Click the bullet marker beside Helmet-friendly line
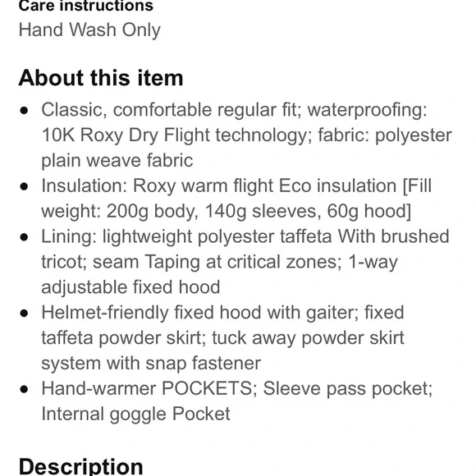This screenshot has width=476, height=476. pyautogui.click(x=24, y=314)
